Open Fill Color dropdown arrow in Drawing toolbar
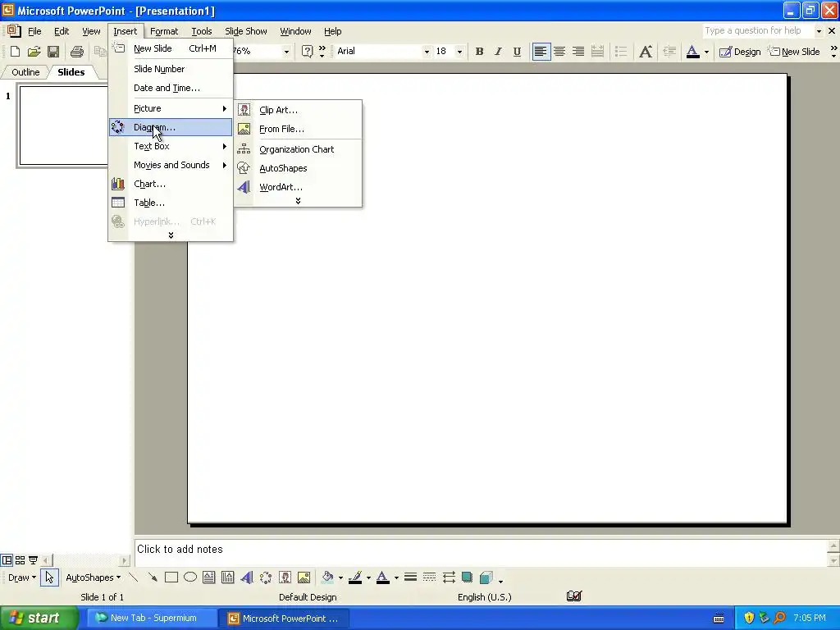Screen dimensions: 840x630 (340, 577)
